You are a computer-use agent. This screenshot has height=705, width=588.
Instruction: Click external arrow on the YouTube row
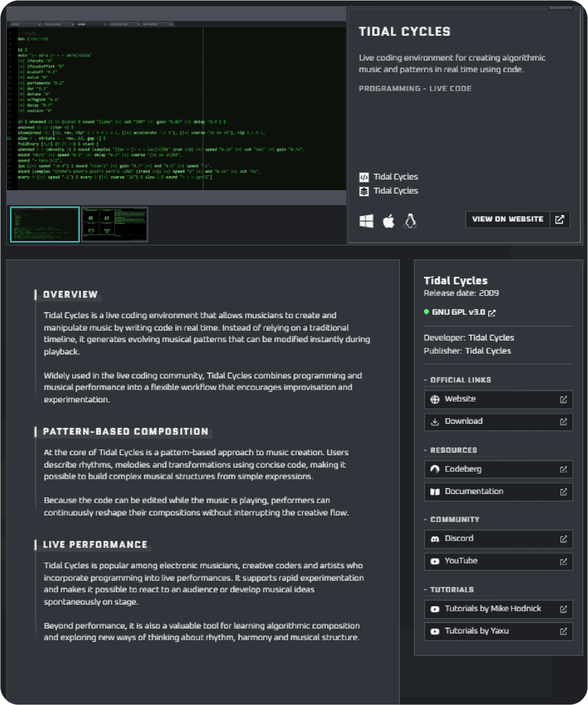coord(563,561)
